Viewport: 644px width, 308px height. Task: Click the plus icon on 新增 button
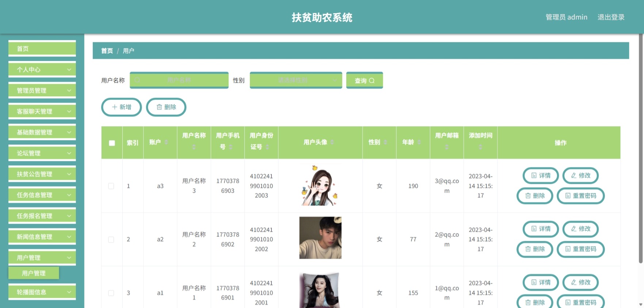tap(115, 107)
